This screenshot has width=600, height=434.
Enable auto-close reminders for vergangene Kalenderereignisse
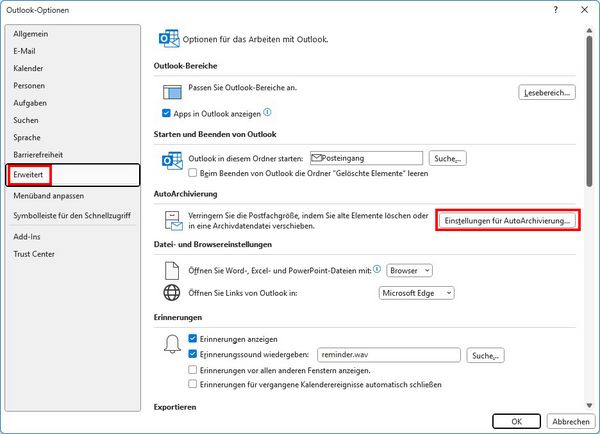192,384
